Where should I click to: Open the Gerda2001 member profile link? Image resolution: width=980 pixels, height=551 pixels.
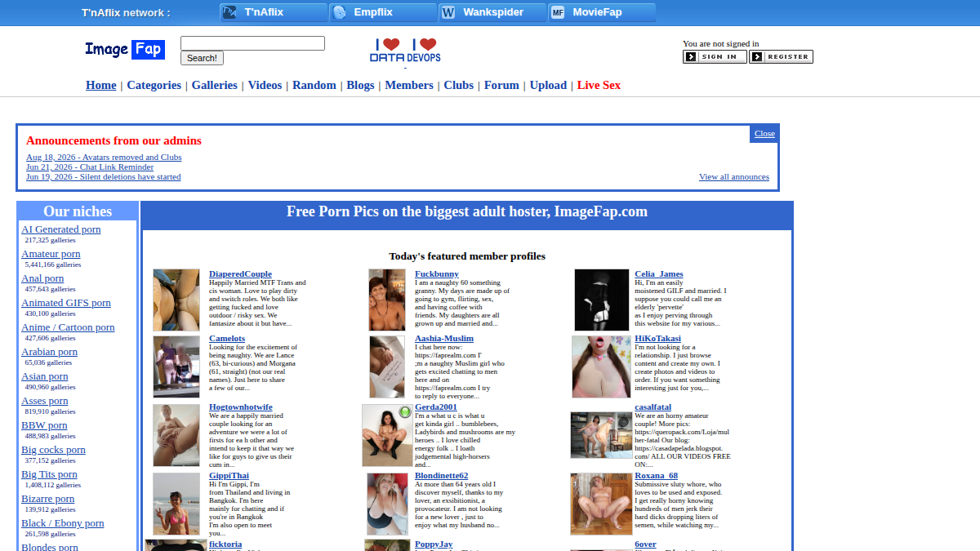point(436,407)
